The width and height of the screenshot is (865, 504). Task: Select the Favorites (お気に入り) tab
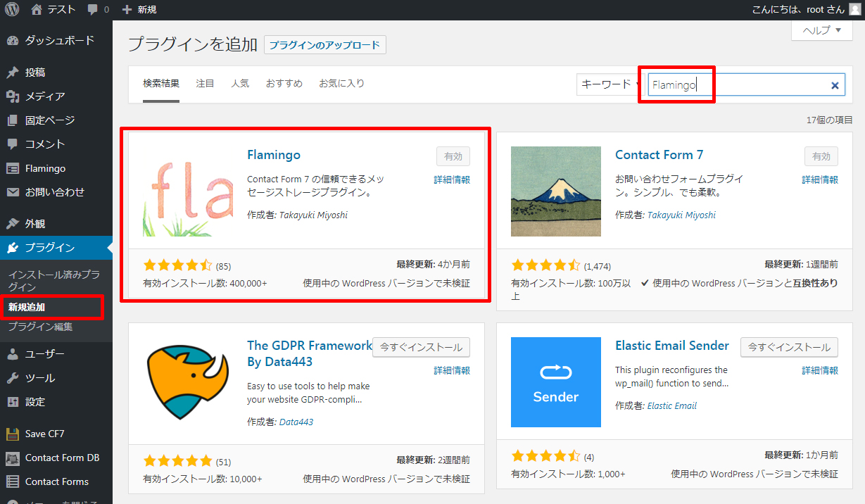pos(341,83)
